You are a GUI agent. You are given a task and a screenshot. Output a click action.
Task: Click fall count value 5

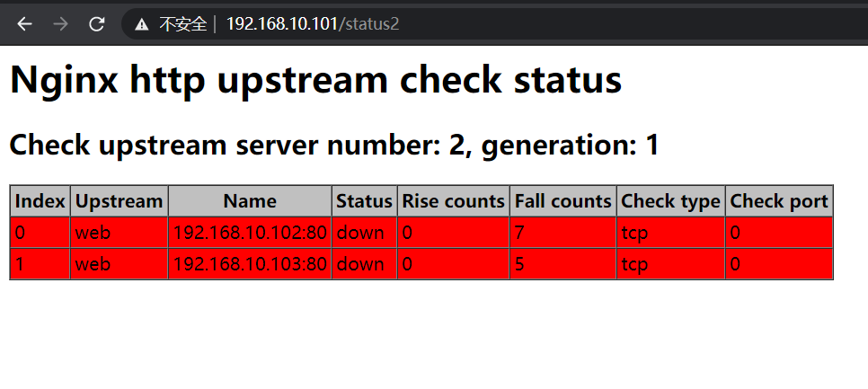[563, 264]
